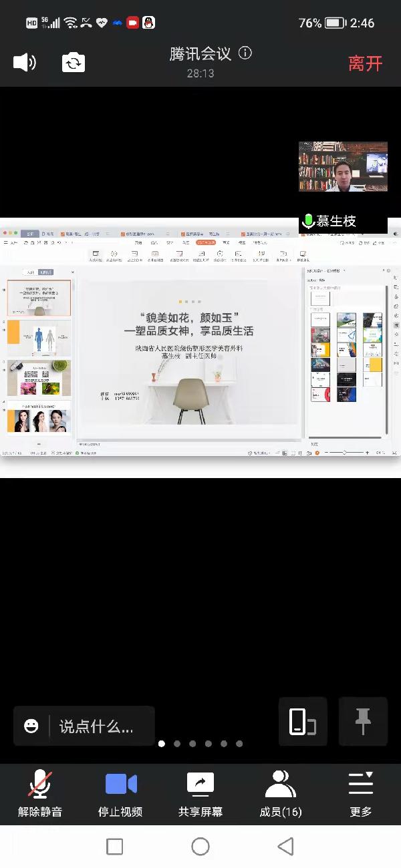401x868 pixels.
Task: Tap 离开 to leave the meeting
Action: coord(365,63)
